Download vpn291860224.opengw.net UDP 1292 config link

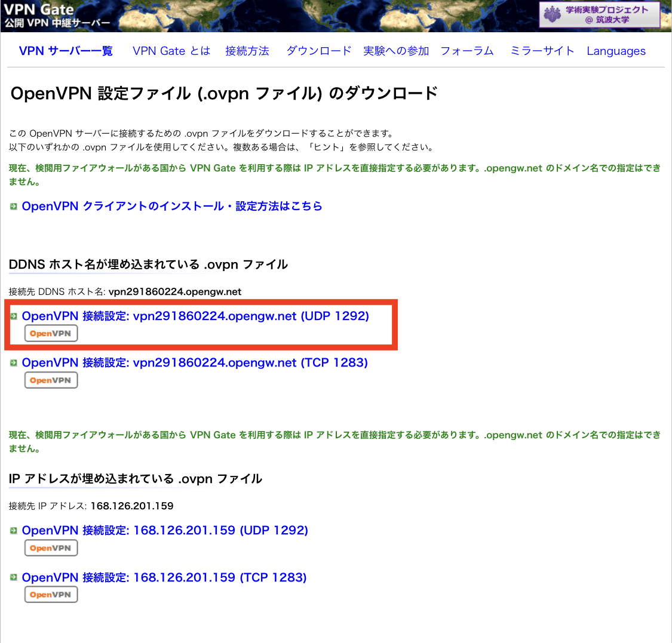[195, 316]
